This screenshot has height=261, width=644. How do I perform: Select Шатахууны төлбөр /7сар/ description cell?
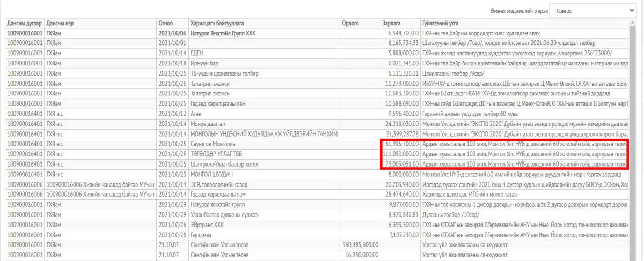pos(524,42)
